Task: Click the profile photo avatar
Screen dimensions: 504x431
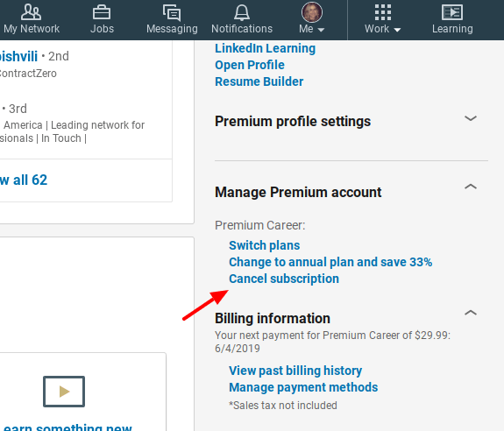Action: 312,12
